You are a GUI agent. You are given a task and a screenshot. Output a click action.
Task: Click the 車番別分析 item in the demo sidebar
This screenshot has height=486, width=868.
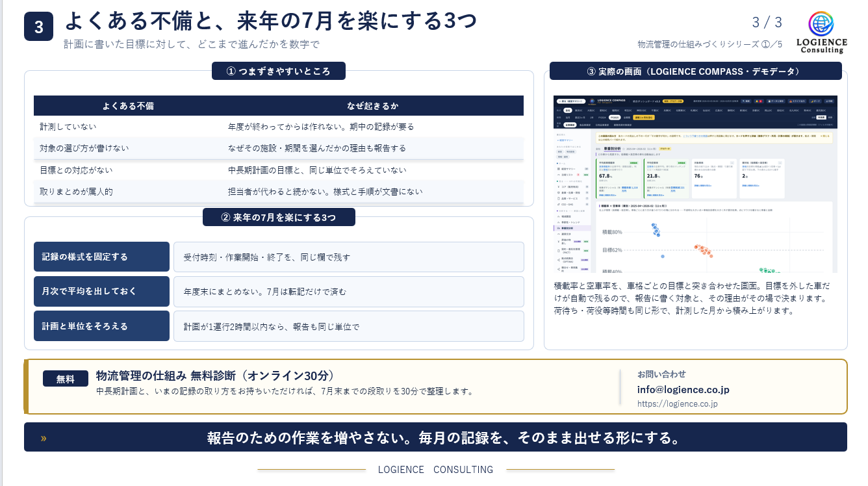tap(572, 229)
